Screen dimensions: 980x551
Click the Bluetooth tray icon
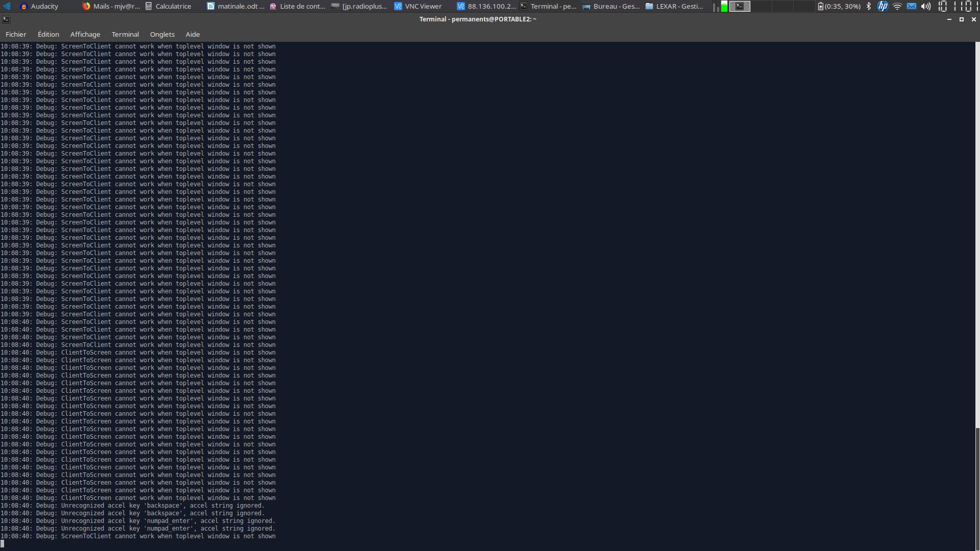click(x=869, y=6)
